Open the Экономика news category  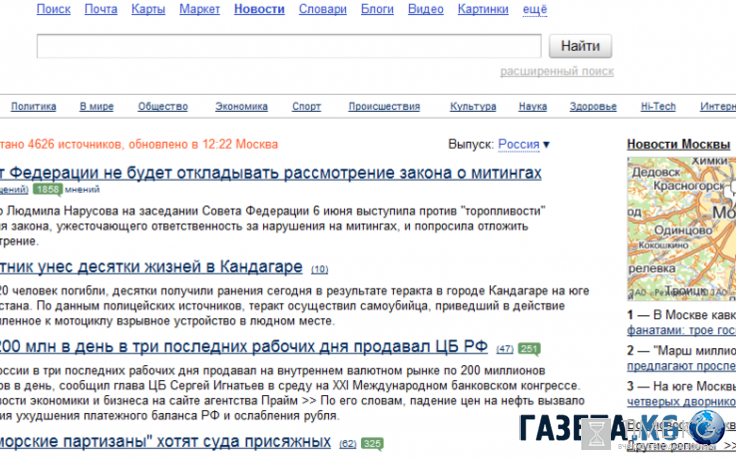241,107
